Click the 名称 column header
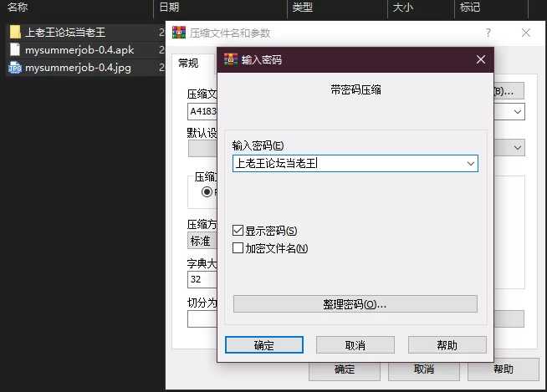Image resolution: width=547 pixels, height=392 pixels. [18, 7]
